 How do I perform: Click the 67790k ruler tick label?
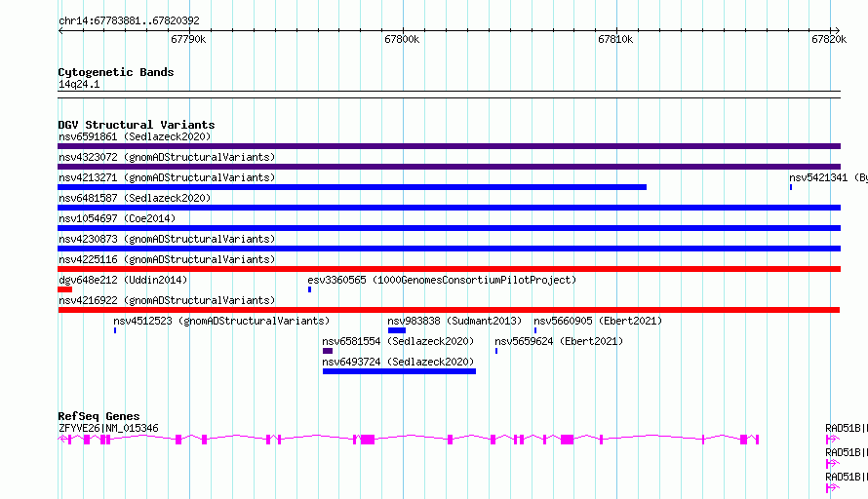(188, 39)
